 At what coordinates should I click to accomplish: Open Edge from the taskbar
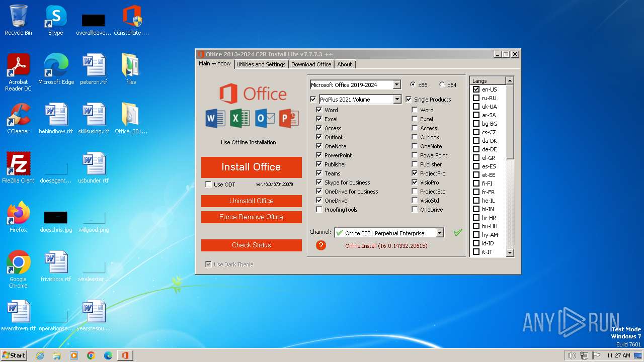(x=108, y=355)
